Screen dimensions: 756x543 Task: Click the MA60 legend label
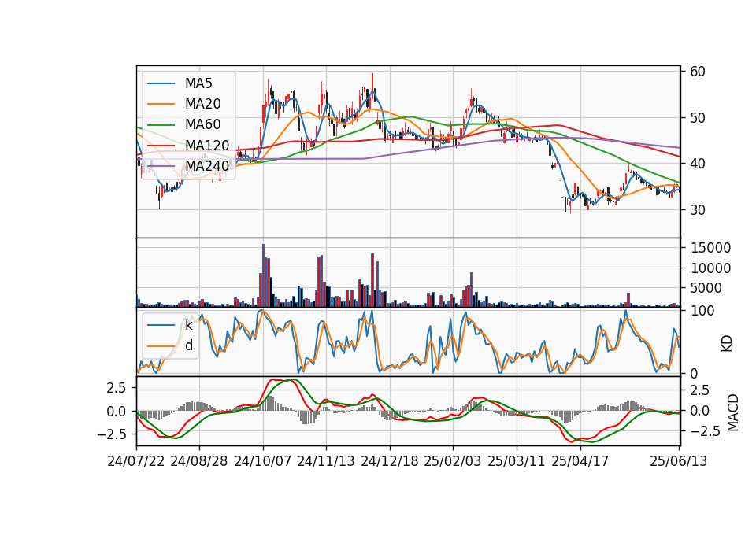203,124
